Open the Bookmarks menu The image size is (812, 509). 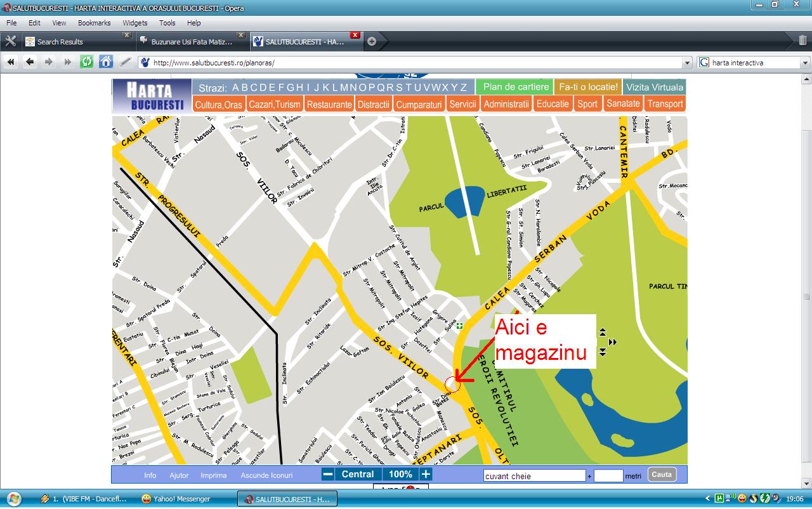tap(94, 23)
